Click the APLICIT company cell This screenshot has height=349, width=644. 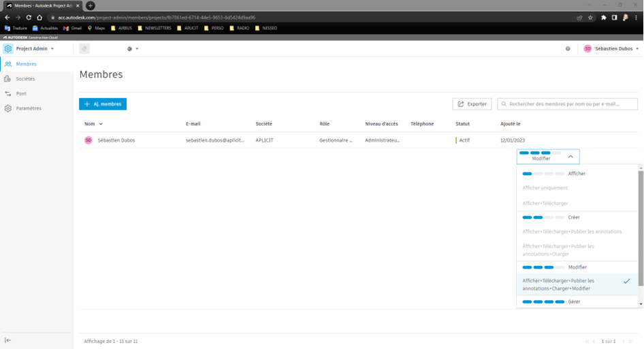(264, 140)
